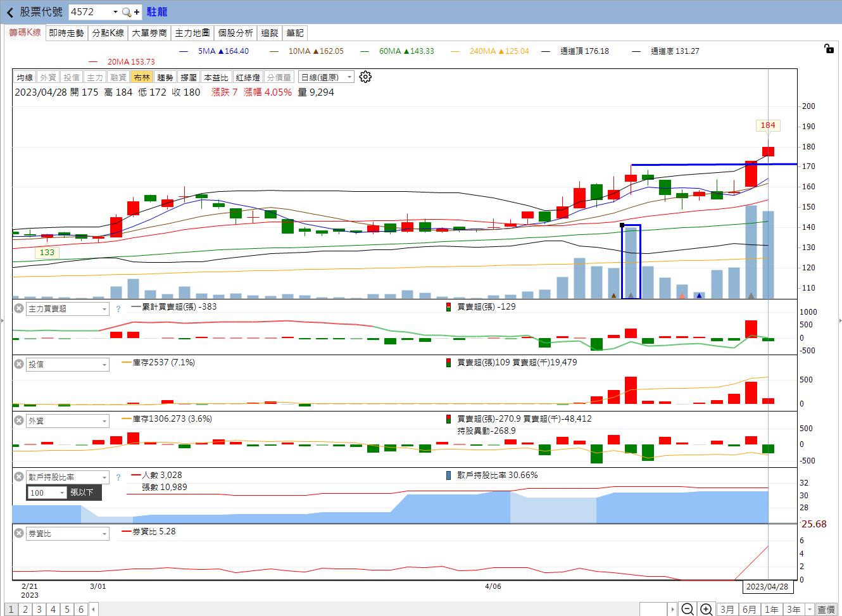
Task: Click the 133 low price label
Action: [x=47, y=252]
